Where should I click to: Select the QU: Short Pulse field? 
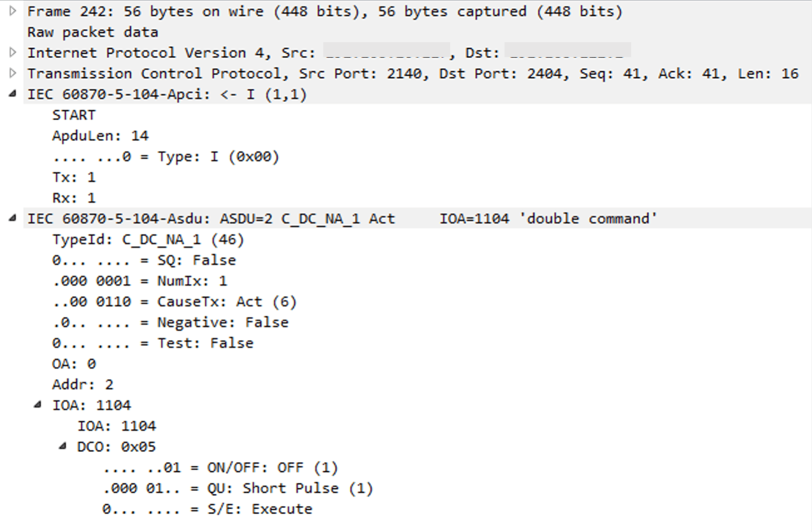pos(238,488)
